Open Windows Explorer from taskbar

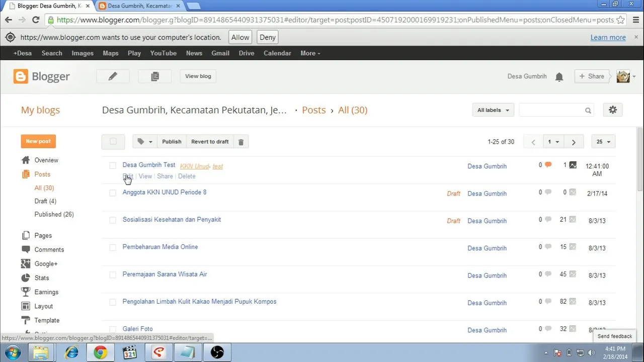pos(41,352)
